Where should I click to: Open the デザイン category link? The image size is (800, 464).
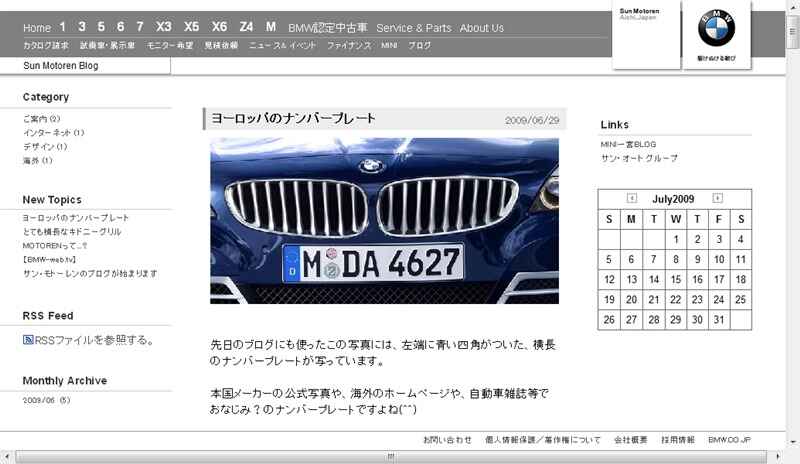40,146
